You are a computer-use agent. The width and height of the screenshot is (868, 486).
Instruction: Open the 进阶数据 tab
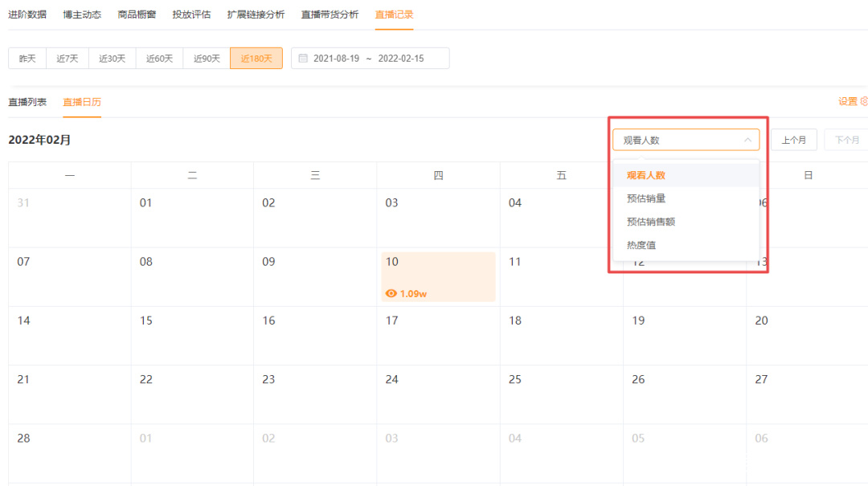point(27,14)
